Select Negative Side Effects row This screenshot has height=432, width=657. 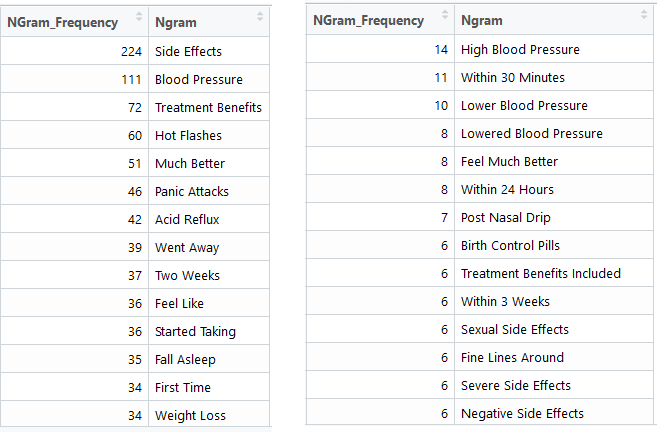(x=522, y=413)
